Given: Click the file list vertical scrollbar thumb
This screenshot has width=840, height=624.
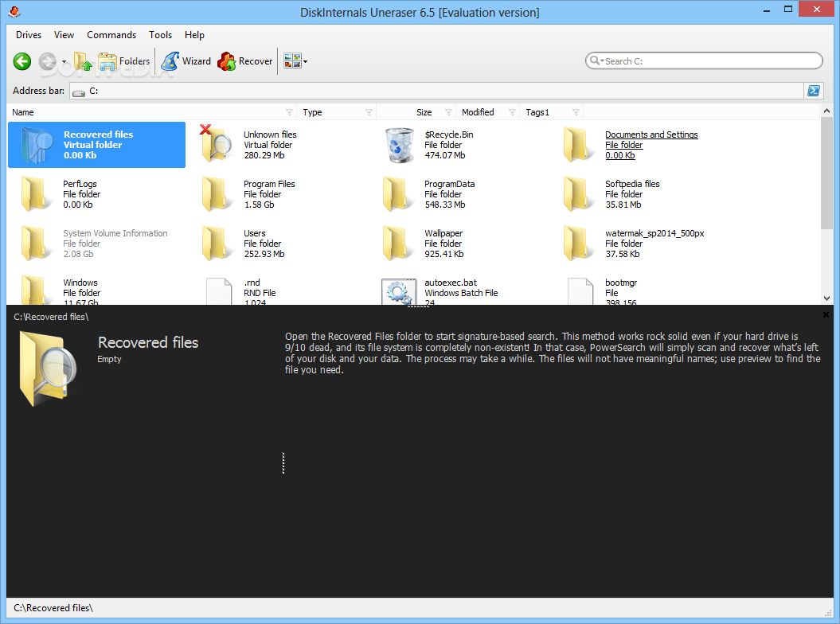Looking at the screenshot, I should coord(826,173).
